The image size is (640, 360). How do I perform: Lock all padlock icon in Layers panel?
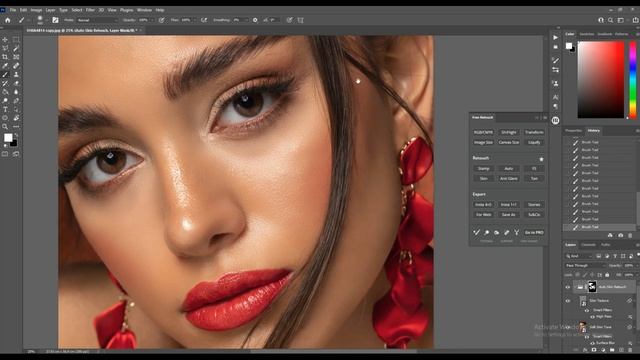(x=607, y=275)
